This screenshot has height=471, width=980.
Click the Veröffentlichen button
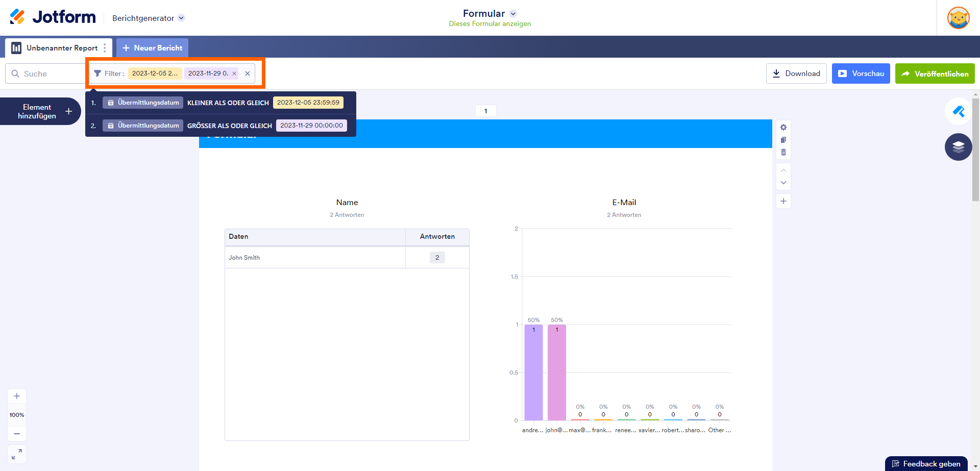(x=935, y=73)
